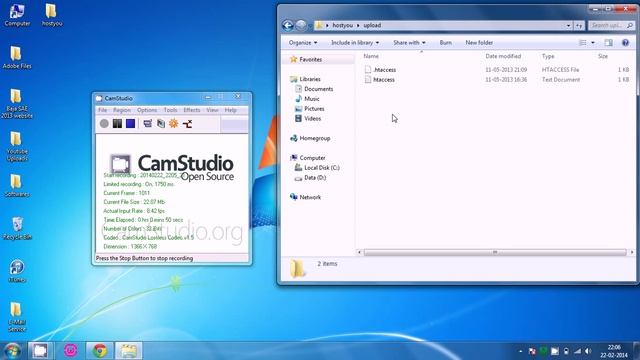Change view using view icon
Viewport: 640px width, 360px height.
583,42
